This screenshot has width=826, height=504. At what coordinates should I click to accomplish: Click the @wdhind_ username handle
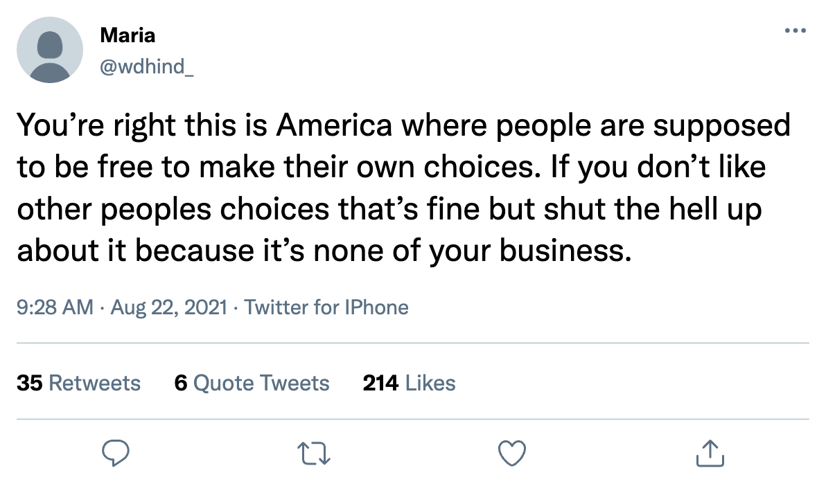147,68
